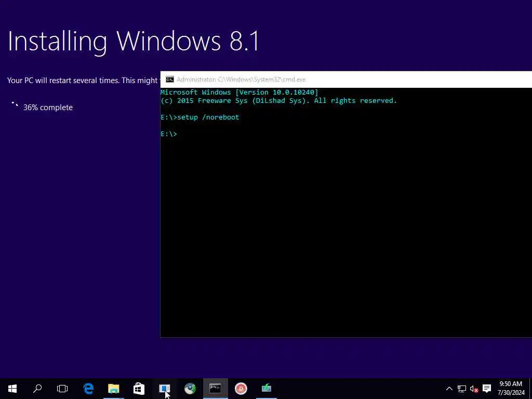Open File Explorer from taskbar
This screenshot has width=532, height=399.
point(114,389)
